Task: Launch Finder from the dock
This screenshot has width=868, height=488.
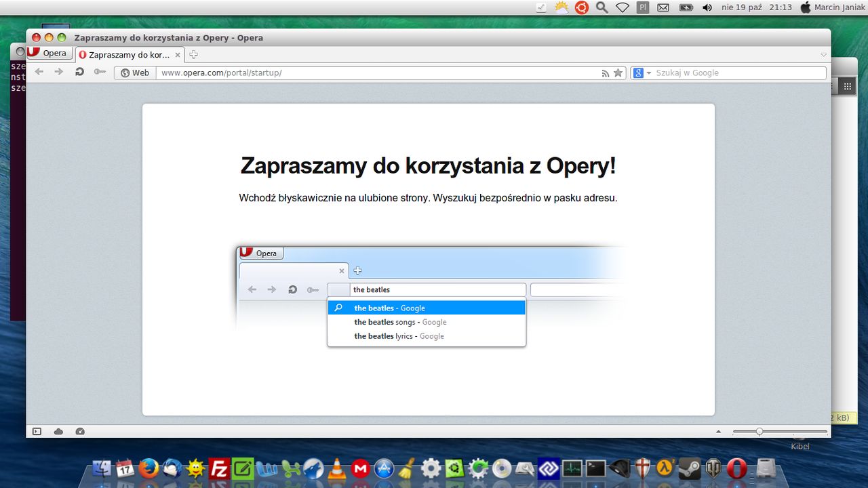Action: (102, 468)
